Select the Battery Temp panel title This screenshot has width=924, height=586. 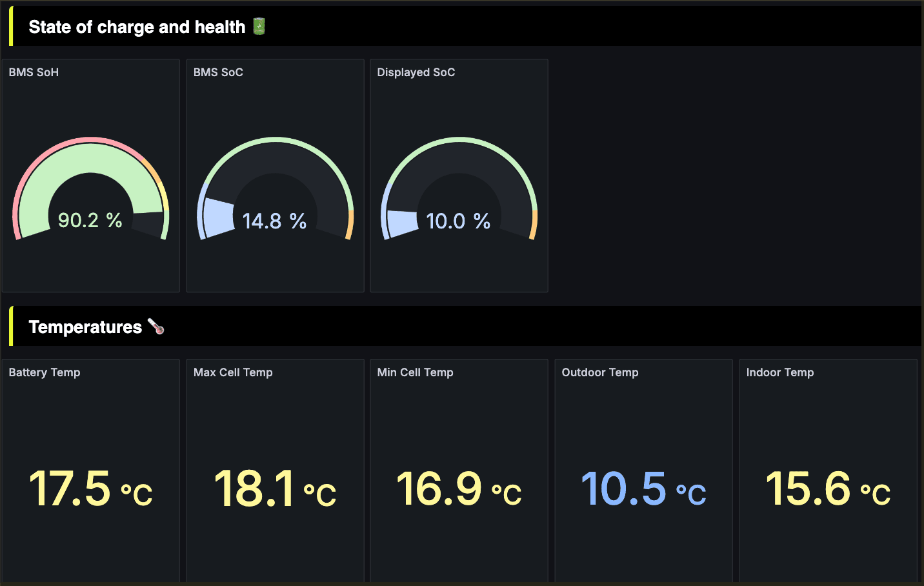click(45, 372)
